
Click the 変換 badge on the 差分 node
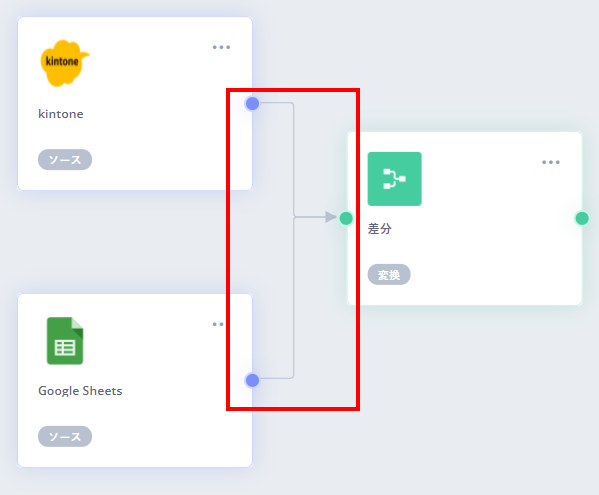tap(389, 275)
